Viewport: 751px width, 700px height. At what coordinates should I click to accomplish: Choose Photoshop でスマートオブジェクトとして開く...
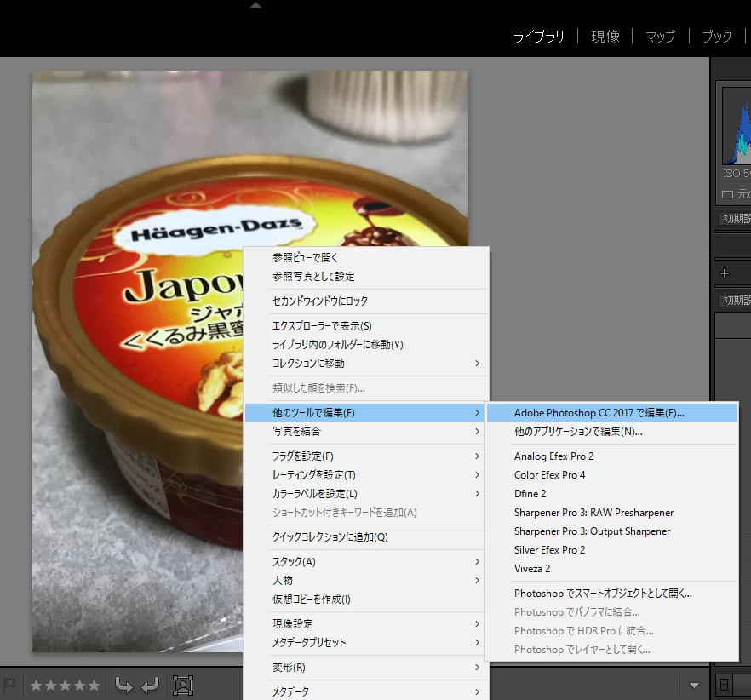(x=611, y=594)
